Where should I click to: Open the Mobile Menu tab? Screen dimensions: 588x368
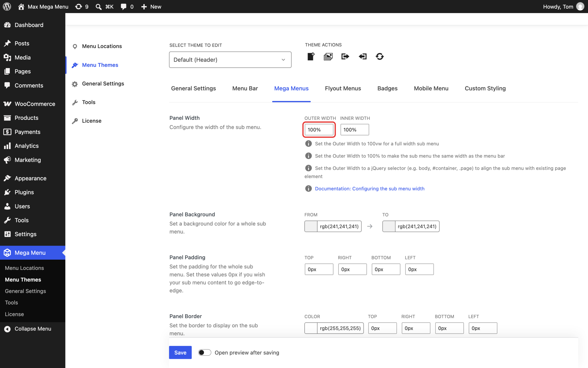(431, 88)
